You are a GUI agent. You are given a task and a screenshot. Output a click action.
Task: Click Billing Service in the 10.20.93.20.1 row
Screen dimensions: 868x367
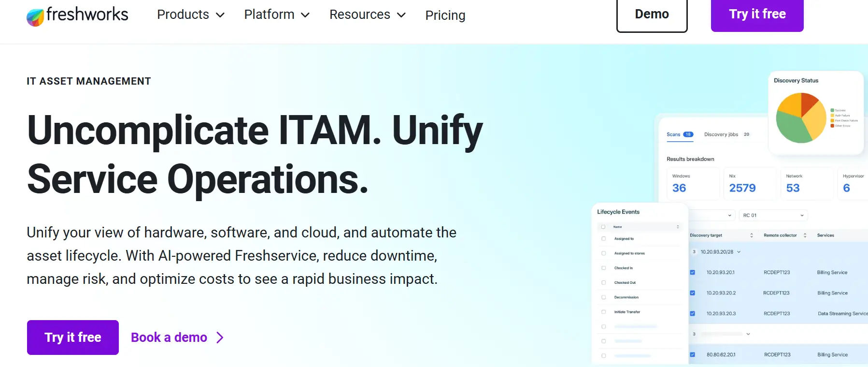(832, 273)
